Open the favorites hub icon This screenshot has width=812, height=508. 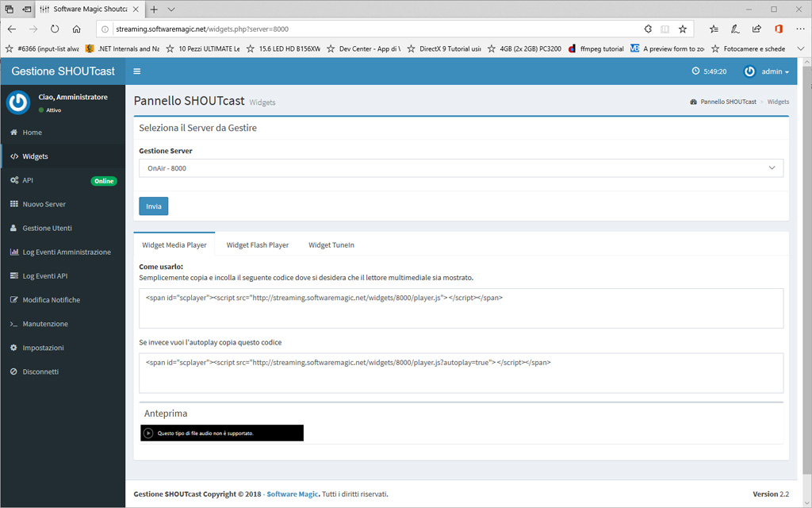(x=714, y=29)
